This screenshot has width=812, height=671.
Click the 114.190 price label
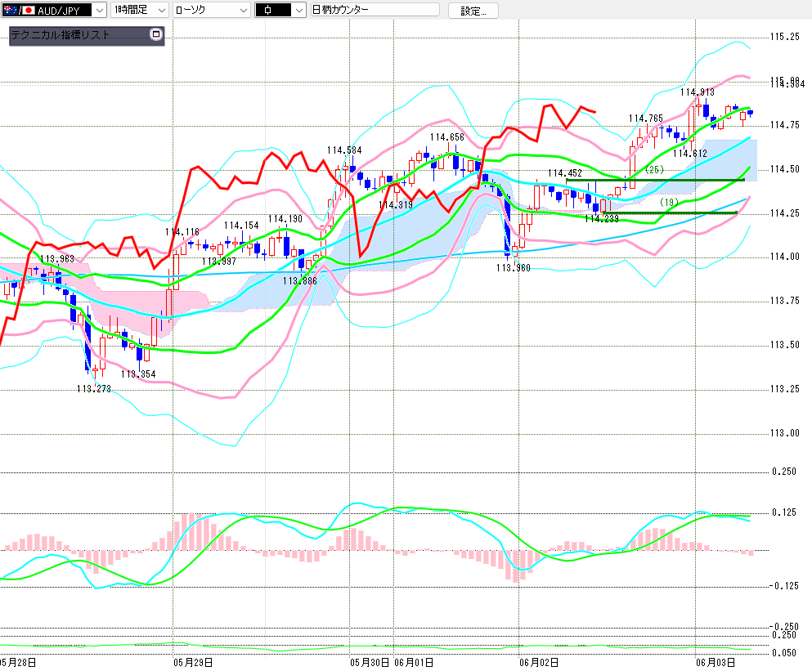coord(285,219)
